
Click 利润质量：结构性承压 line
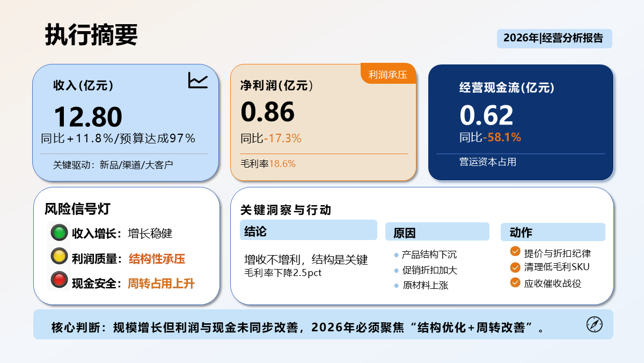pos(129,259)
